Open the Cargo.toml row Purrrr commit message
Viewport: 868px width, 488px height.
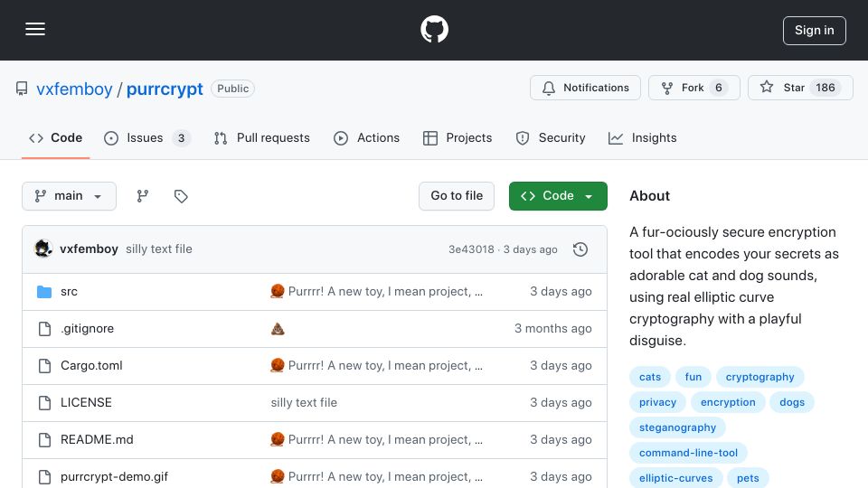376,366
